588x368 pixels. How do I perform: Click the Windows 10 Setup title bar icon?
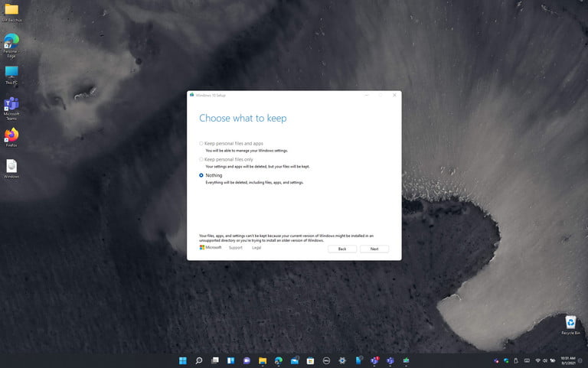pos(192,95)
